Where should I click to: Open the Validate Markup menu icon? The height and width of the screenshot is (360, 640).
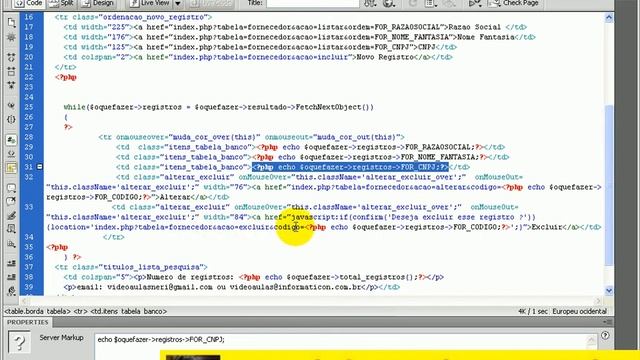click(474, 3)
